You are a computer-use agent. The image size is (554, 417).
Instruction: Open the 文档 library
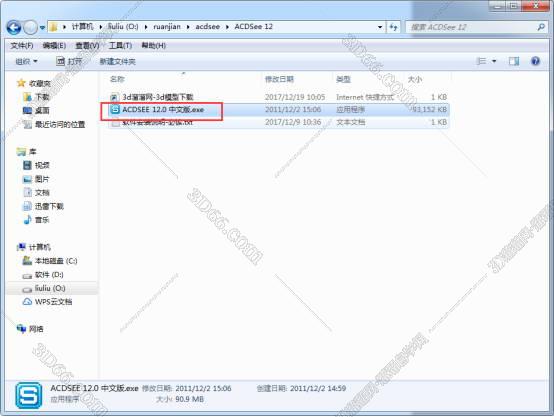point(42,193)
